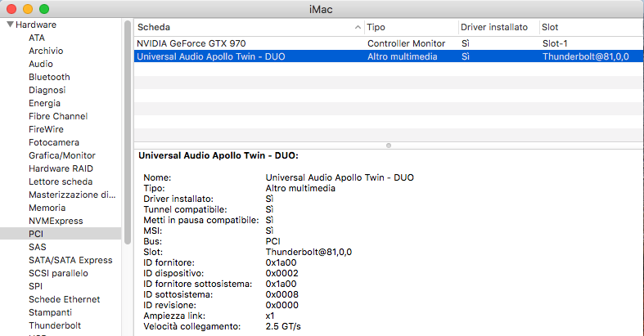Select Masterizzazione di... entry
Image resolution: width=644 pixels, height=336 pixels.
(x=72, y=195)
